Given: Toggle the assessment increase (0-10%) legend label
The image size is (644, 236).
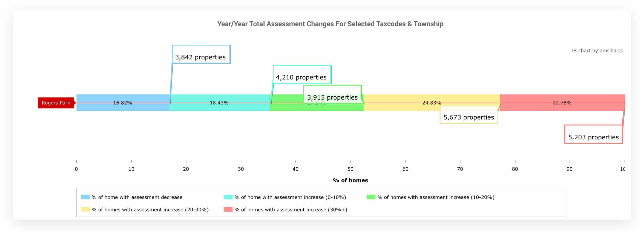Looking at the screenshot, I should 290,197.
